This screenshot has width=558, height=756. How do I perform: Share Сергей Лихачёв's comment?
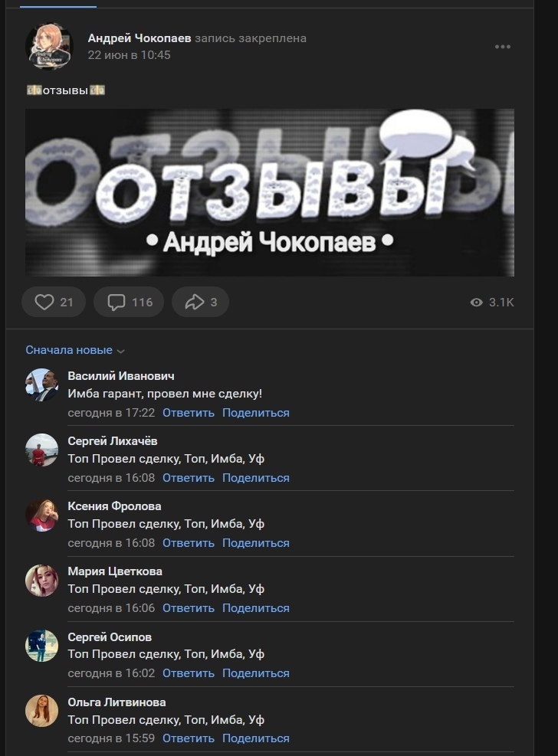[255, 478]
